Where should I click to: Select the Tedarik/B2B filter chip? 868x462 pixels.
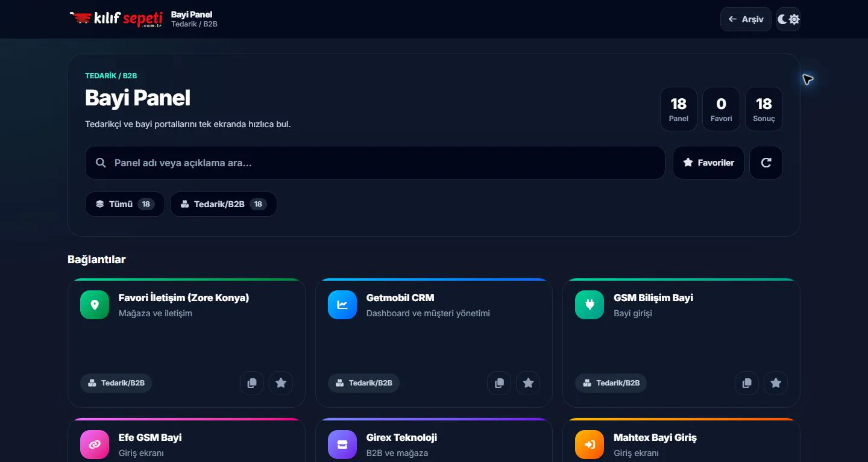[224, 204]
